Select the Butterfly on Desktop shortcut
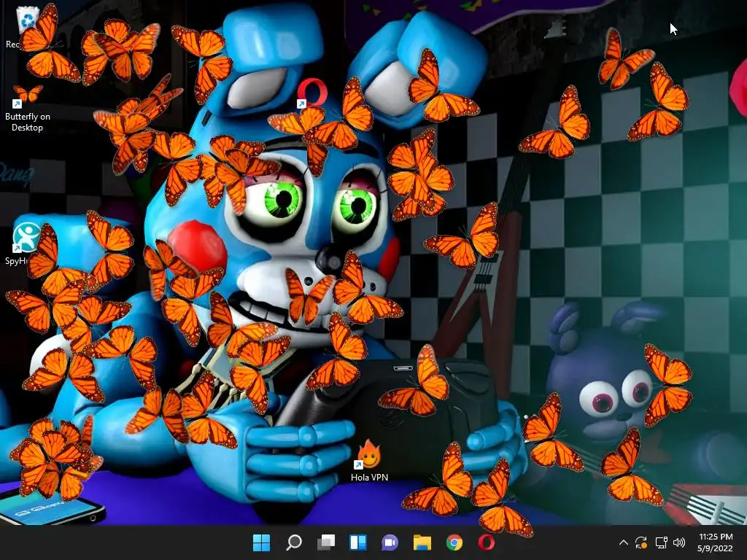747x560 pixels. coord(27,108)
